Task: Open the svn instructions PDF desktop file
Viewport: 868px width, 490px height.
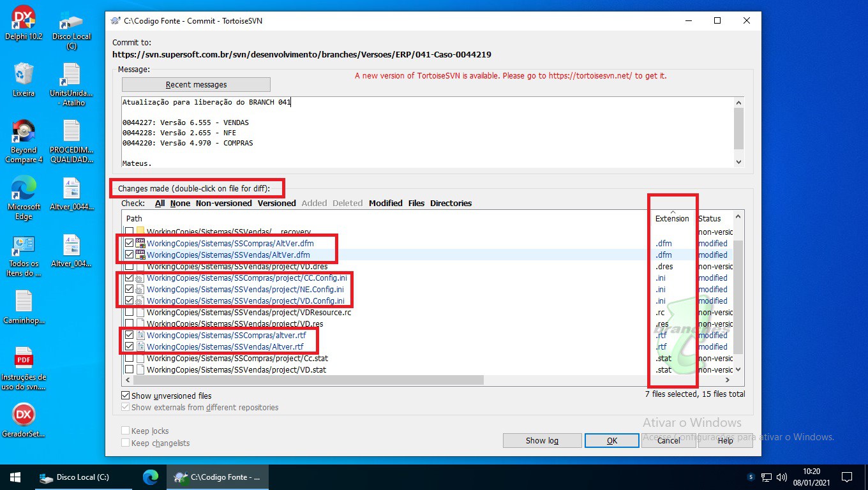Action: tap(24, 359)
